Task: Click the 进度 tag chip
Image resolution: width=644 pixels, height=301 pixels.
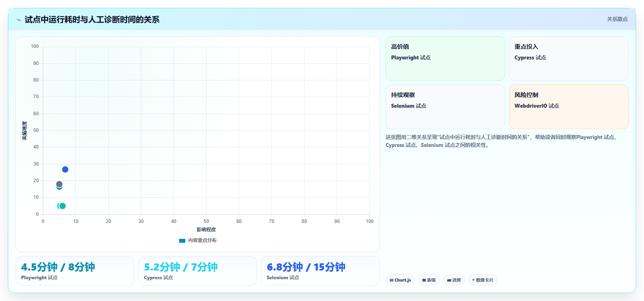Action: click(x=454, y=280)
